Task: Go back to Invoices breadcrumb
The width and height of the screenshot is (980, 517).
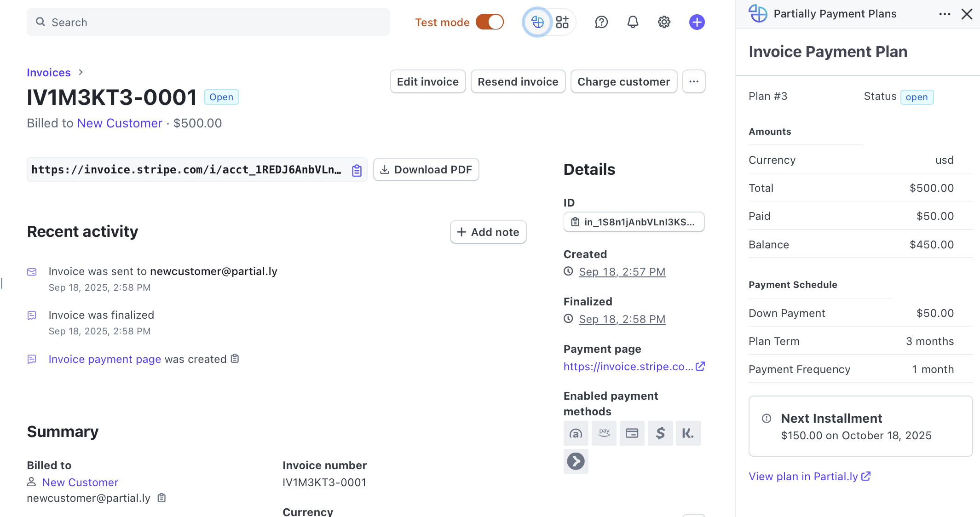Action: [x=49, y=73]
